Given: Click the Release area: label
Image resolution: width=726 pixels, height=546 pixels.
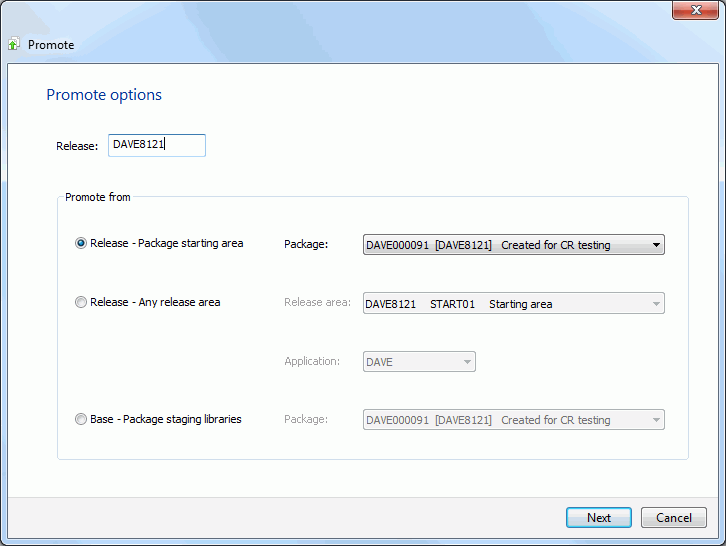Looking at the screenshot, I should tap(318, 302).
